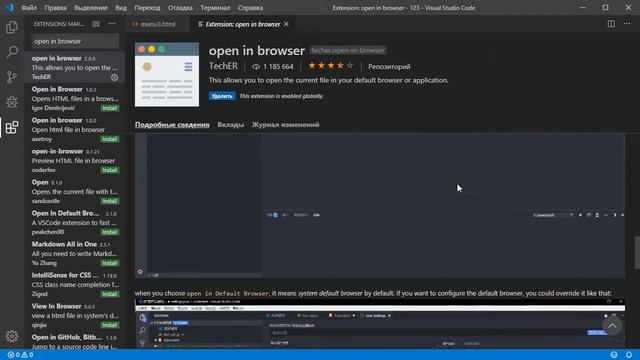Install the Open extension by sandcastle
Viewport: 640px width, 360px height.
(x=110, y=201)
